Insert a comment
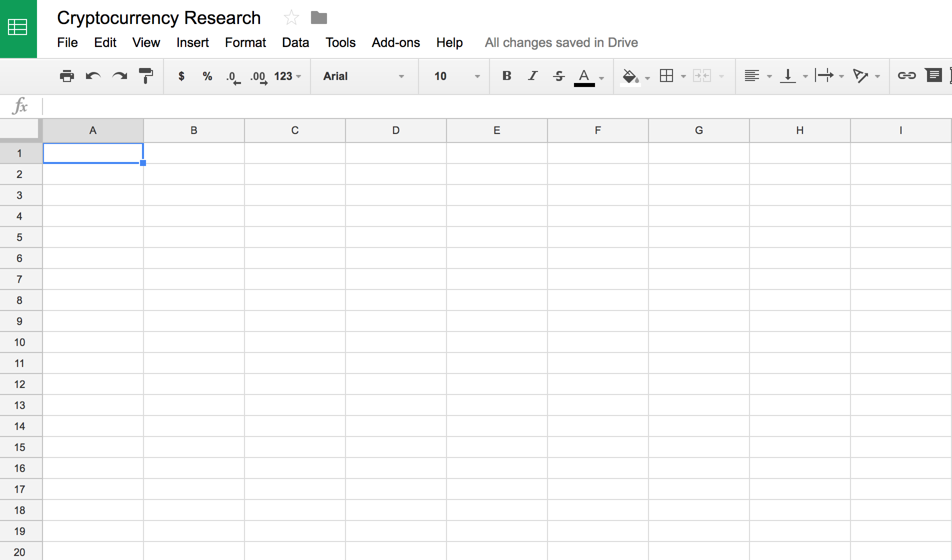This screenshot has height=560, width=952. tap(934, 75)
